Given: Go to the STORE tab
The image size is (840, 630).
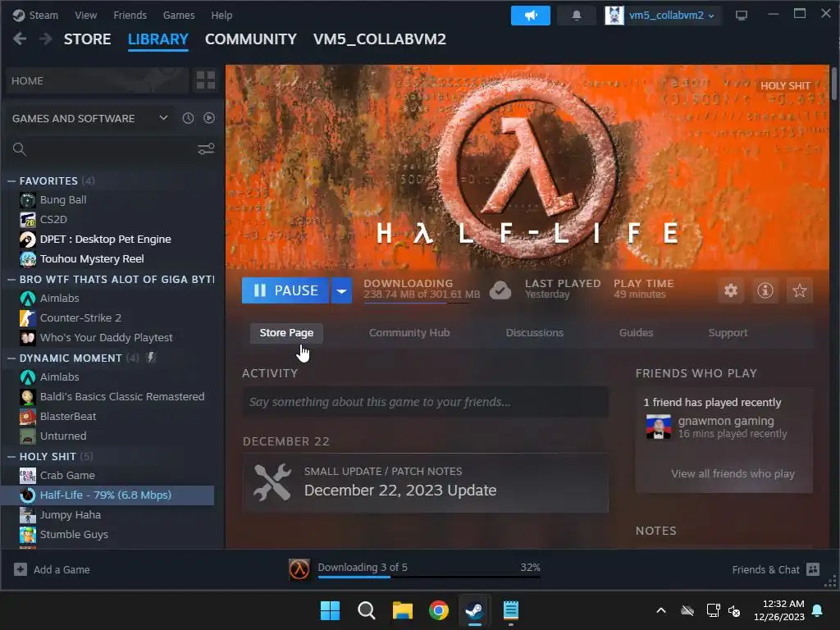Looking at the screenshot, I should (87, 39).
